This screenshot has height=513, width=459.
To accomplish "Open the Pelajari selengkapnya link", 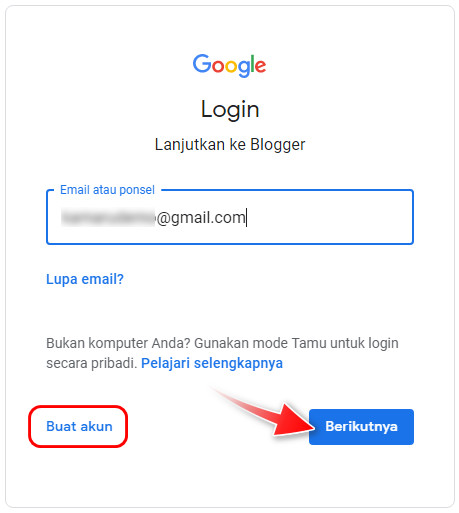I will click(x=212, y=363).
